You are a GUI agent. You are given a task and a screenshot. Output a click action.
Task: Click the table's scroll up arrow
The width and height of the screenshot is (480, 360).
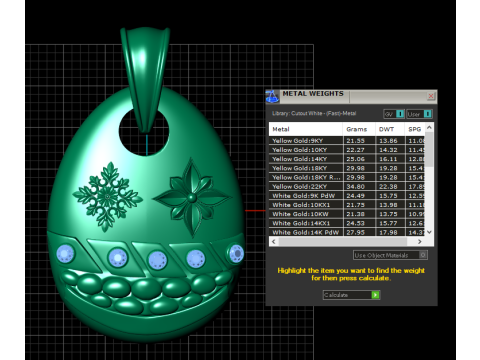tap(429, 127)
